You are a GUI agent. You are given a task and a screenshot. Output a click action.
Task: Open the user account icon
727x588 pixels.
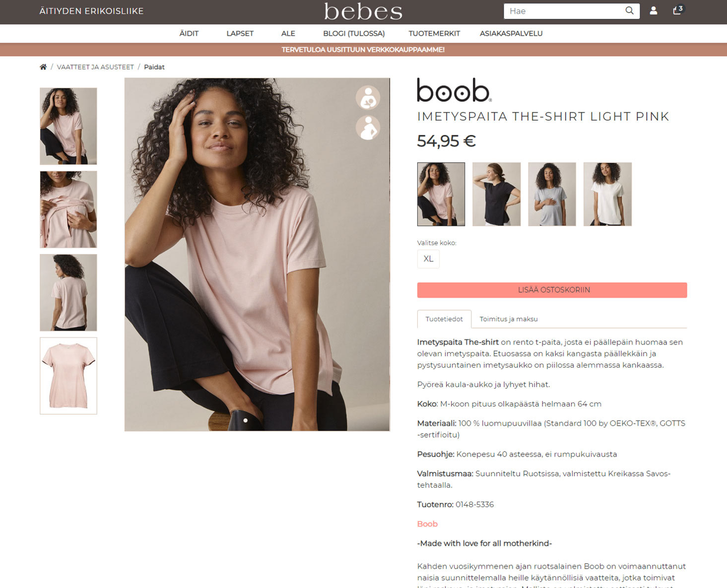[x=654, y=10]
